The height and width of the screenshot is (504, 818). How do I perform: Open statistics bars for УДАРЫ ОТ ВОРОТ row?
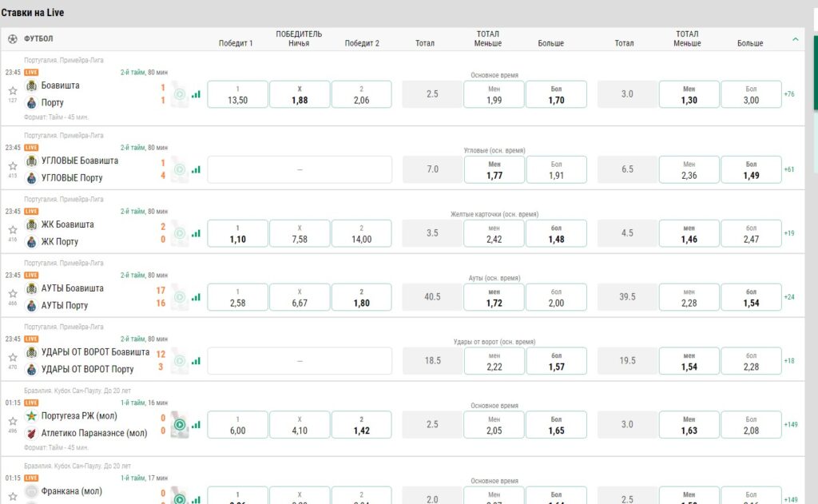(196, 360)
